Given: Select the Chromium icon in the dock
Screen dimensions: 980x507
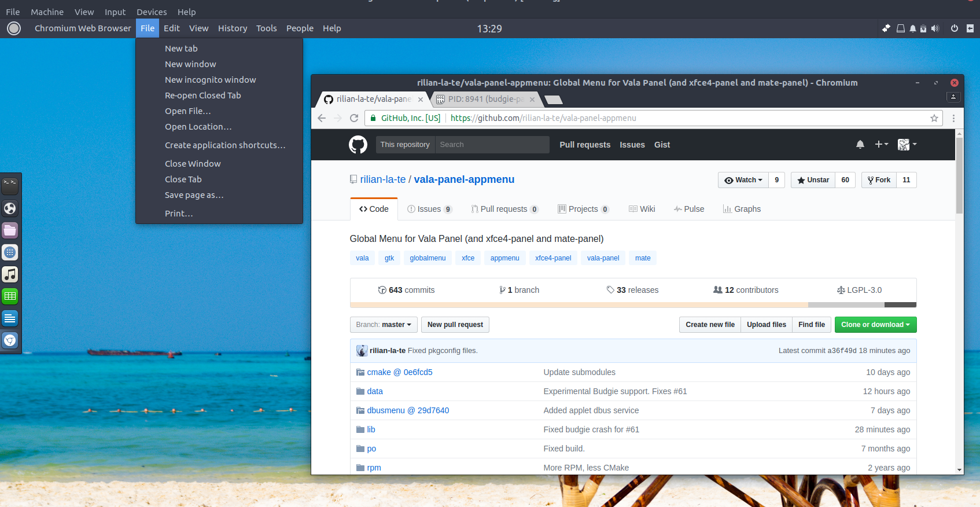Looking at the screenshot, I should [x=10, y=340].
